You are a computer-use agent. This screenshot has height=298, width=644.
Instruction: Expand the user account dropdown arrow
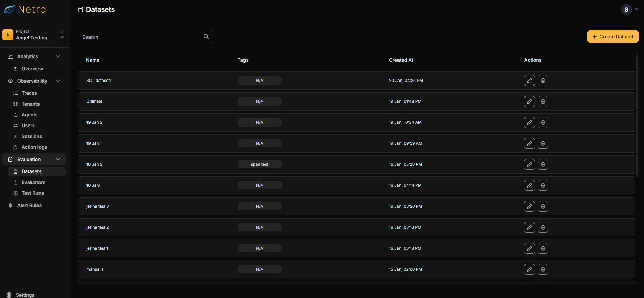(637, 9)
